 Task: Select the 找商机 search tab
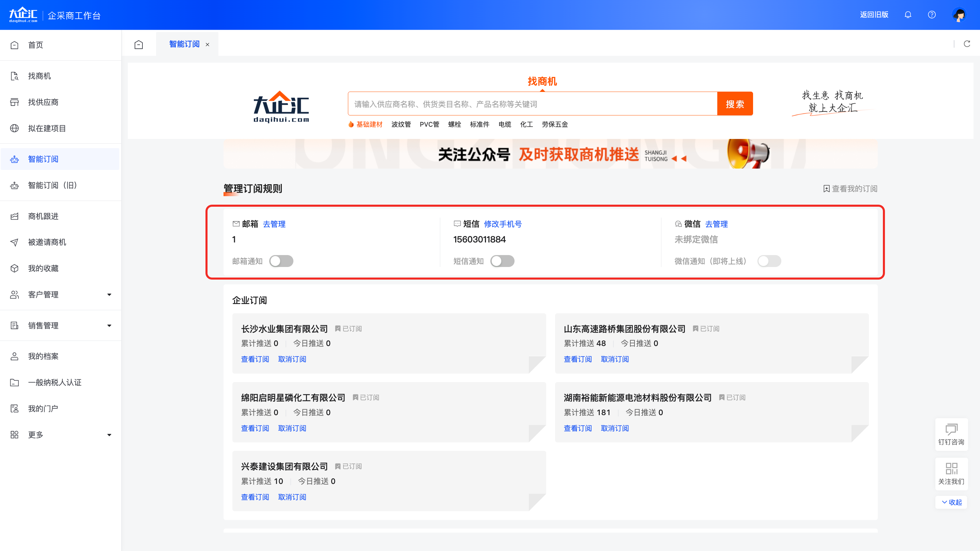pos(542,81)
